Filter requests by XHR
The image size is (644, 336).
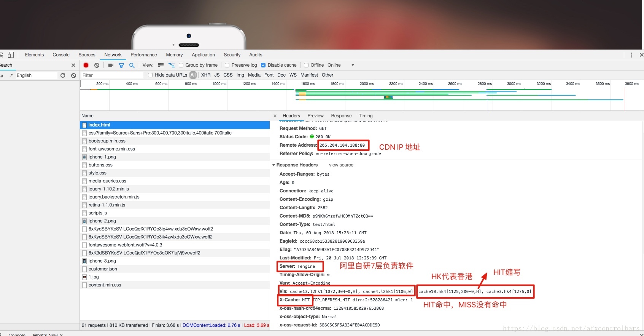[x=206, y=75]
